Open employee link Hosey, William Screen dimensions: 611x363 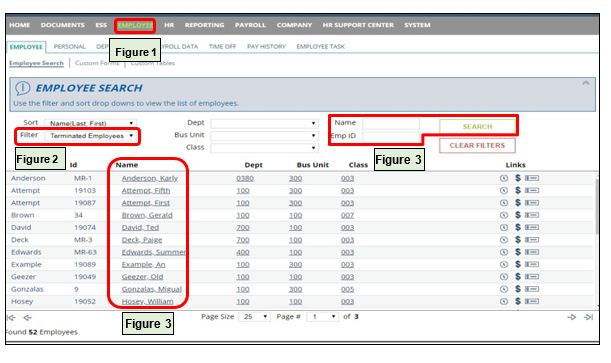click(147, 301)
